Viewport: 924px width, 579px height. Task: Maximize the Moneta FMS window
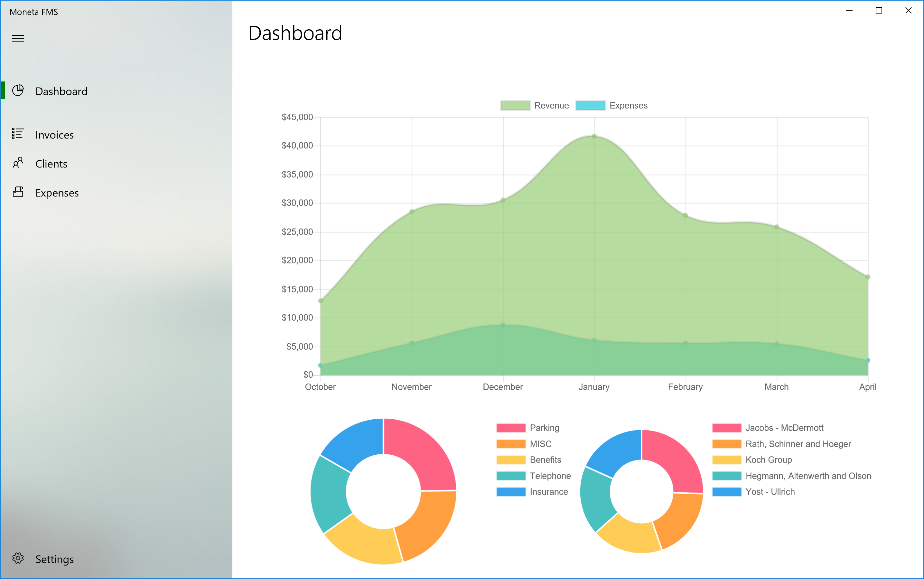coord(879,11)
